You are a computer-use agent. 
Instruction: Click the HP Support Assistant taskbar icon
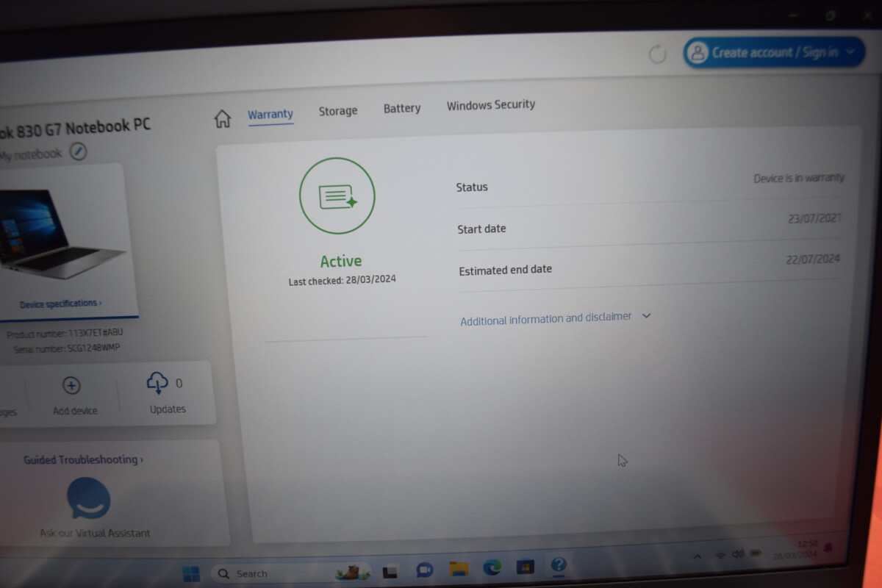[x=559, y=564]
